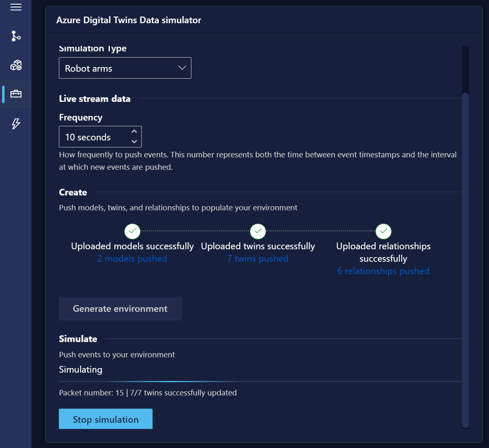Click 'Uploaded models successfully' text

coord(132,246)
